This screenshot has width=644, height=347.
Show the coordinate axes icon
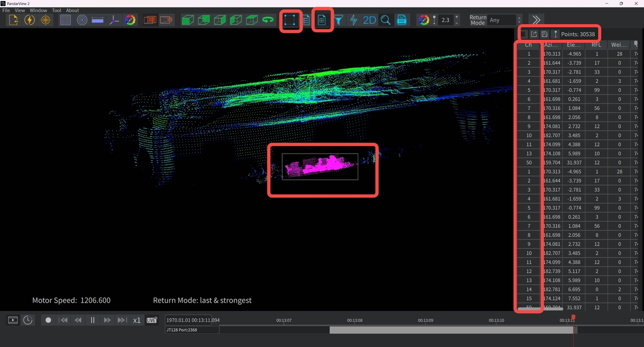tap(114, 20)
